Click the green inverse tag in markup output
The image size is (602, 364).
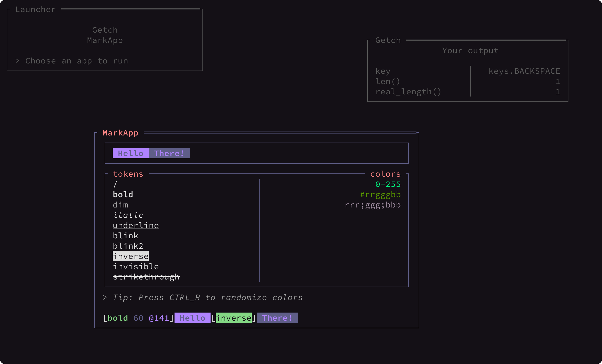[234, 318]
